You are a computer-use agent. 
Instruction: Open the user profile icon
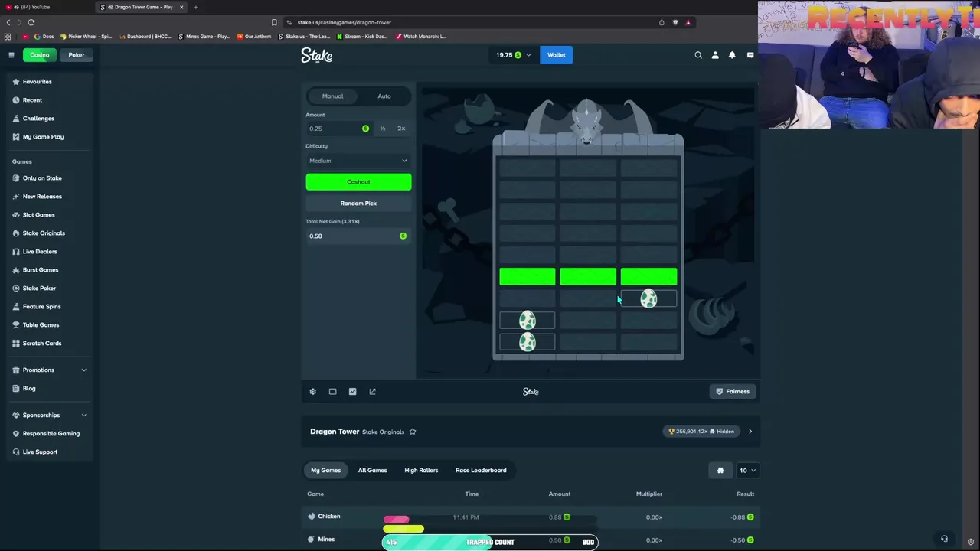tap(715, 55)
